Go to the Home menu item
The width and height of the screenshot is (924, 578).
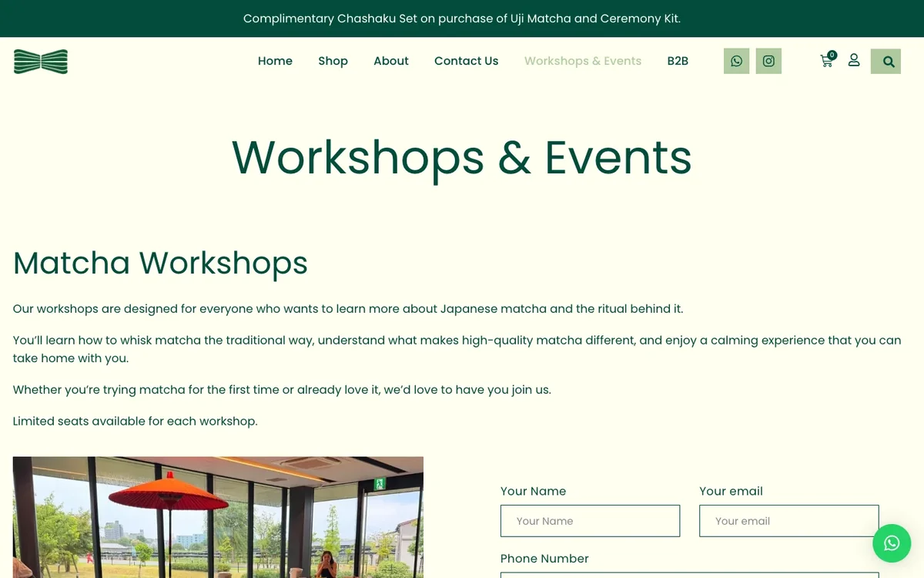[275, 61]
